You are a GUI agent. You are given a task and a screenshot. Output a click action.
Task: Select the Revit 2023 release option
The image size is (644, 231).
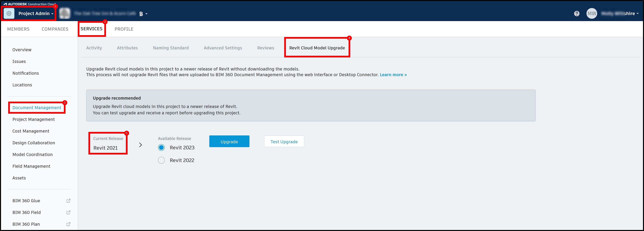point(161,147)
